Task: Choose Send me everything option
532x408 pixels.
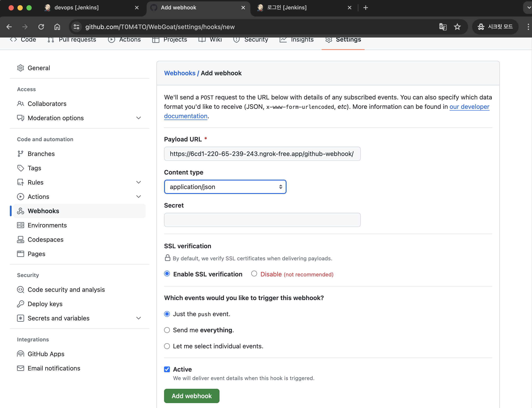Action: point(167,330)
